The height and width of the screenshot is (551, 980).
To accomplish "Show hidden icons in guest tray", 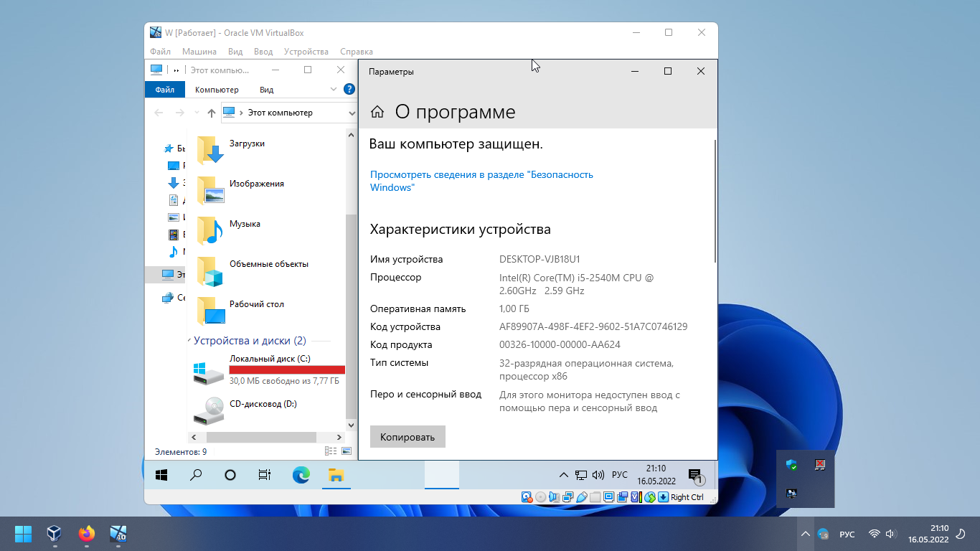I will (x=563, y=475).
